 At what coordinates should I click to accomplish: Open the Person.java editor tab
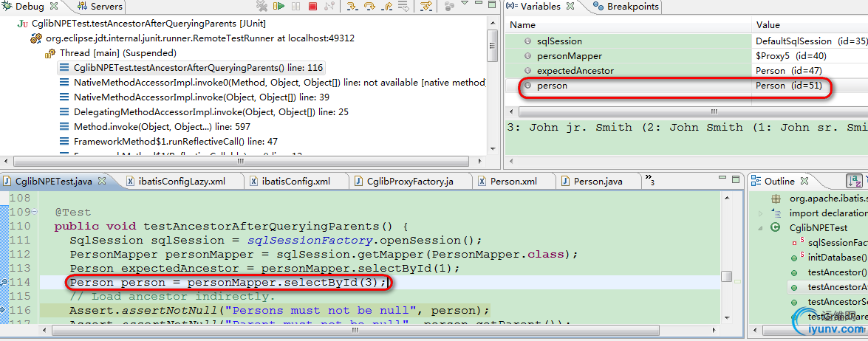[592, 182]
